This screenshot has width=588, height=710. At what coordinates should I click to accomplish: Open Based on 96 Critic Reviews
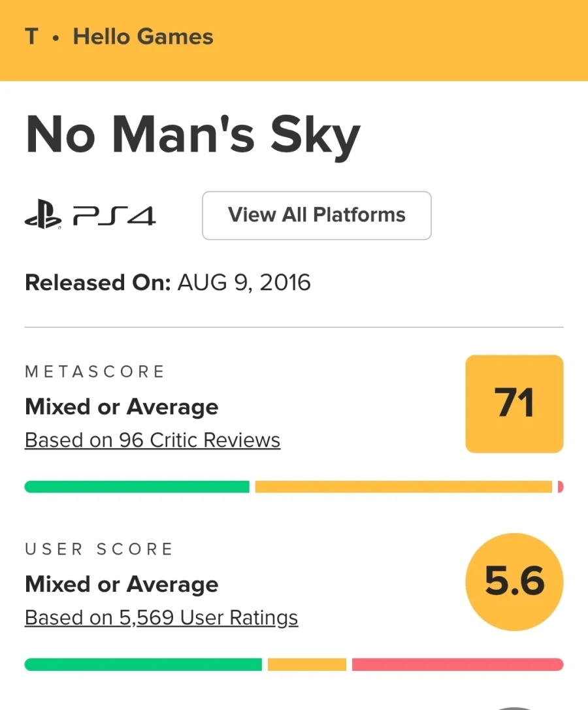pos(152,440)
